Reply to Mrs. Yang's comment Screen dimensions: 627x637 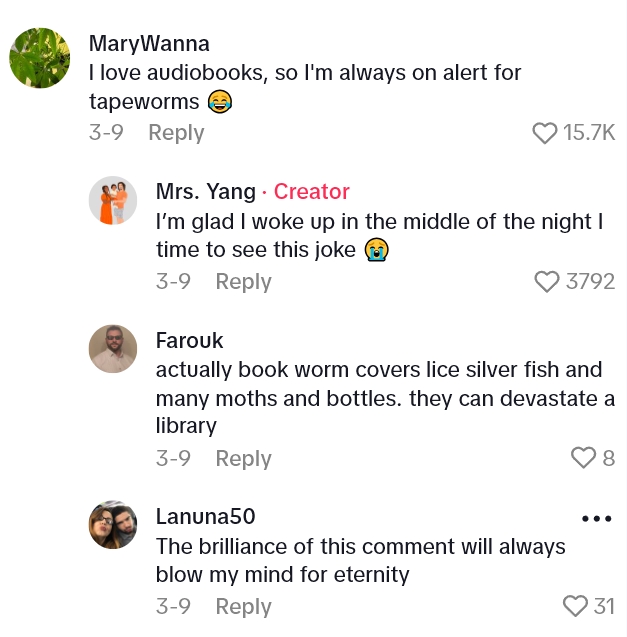243,282
